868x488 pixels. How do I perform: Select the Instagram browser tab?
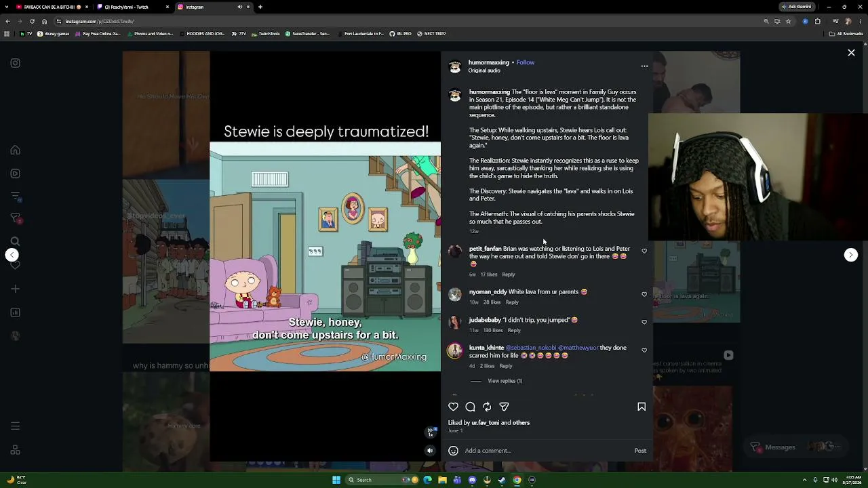coord(212,7)
